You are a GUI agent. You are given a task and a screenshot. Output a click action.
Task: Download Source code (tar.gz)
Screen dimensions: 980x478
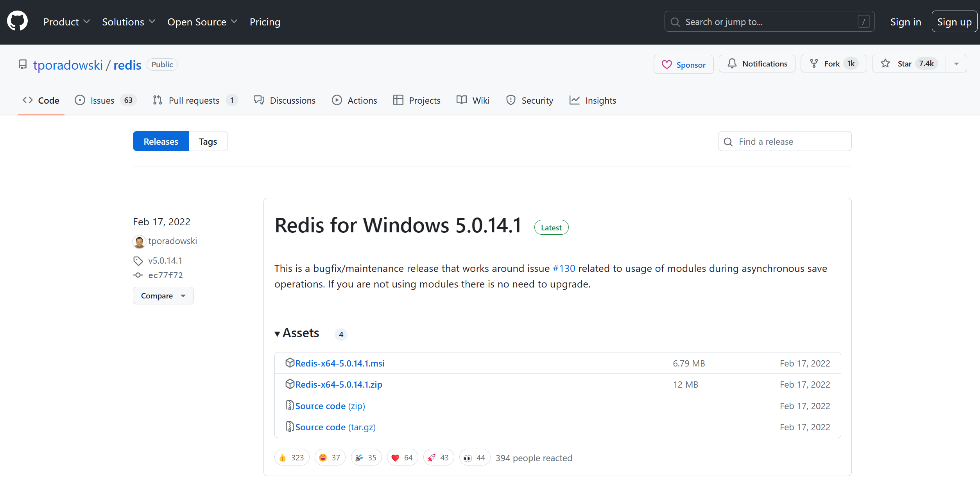[x=335, y=427]
